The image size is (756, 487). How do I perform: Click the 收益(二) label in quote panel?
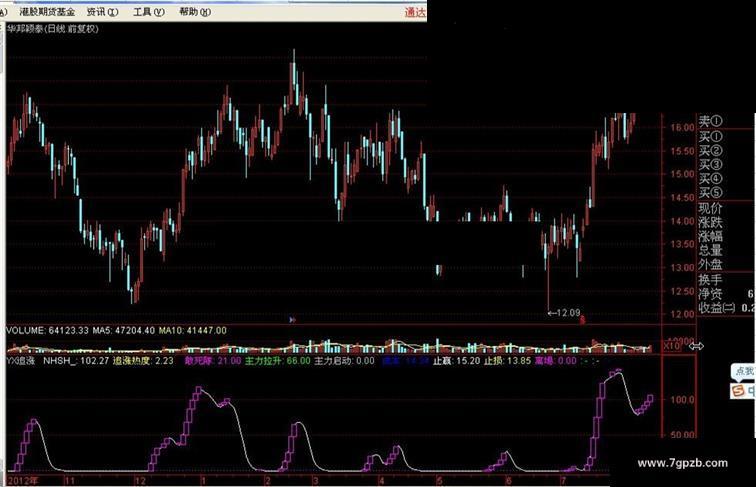coord(717,308)
